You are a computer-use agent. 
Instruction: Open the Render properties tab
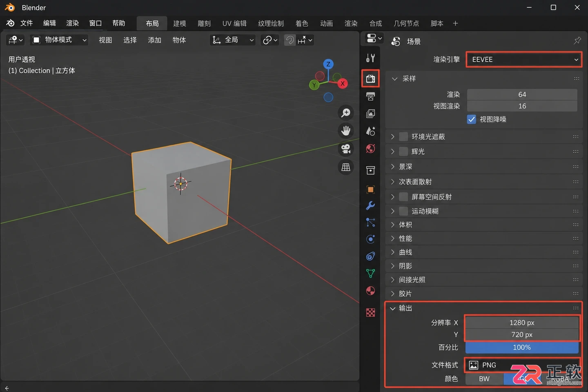pyautogui.click(x=370, y=78)
